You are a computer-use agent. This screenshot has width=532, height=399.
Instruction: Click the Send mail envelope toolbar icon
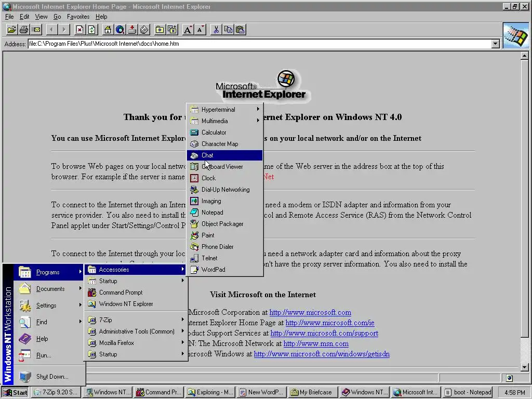tap(36, 30)
